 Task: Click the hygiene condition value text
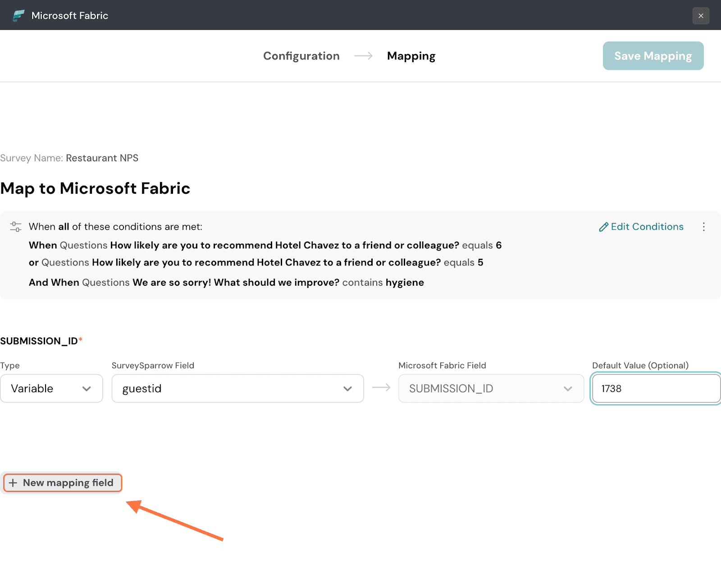[405, 283]
